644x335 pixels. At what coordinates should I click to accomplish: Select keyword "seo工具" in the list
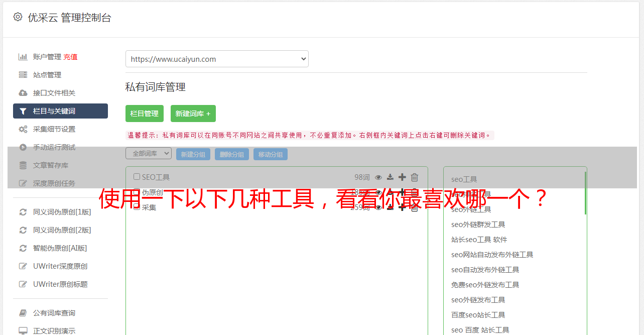464,179
